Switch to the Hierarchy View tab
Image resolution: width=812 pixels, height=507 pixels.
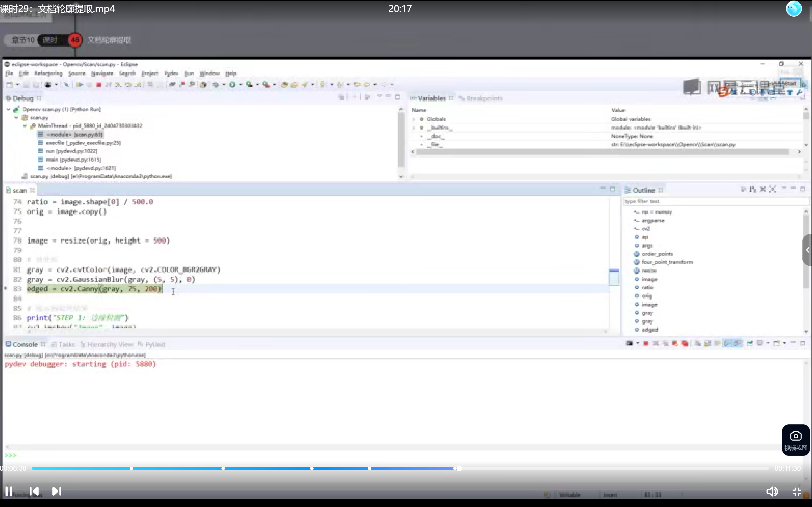pos(107,344)
